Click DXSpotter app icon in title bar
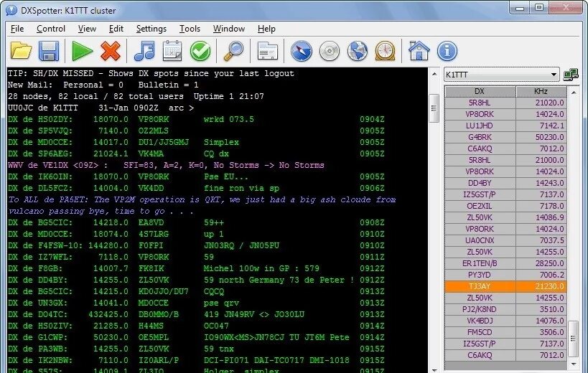Image resolution: width=588 pixels, height=373 pixels. coord(11,11)
